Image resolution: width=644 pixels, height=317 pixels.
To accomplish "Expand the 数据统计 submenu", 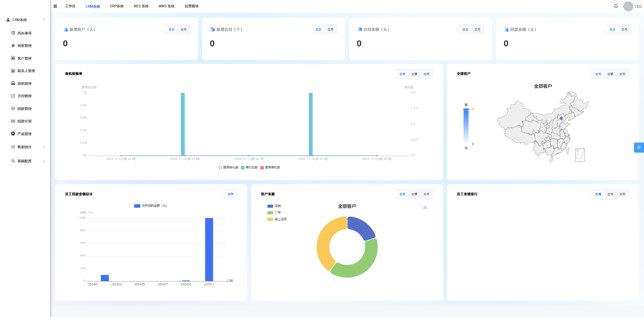I will pyautogui.click(x=44, y=147).
